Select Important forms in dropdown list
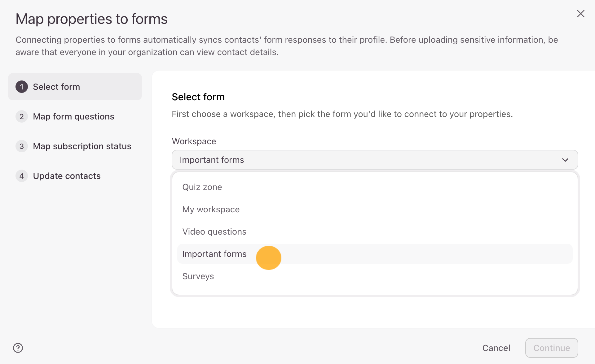595x364 pixels. [x=214, y=254]
